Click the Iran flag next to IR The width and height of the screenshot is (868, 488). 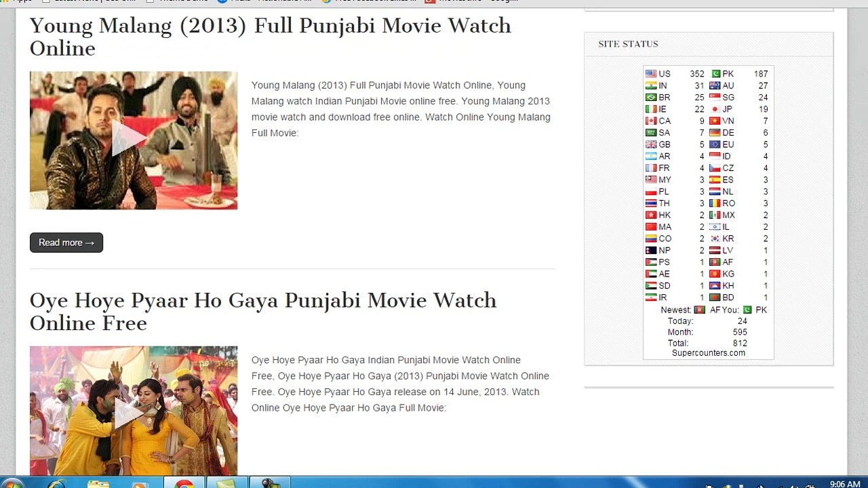[x=651, y=298]
